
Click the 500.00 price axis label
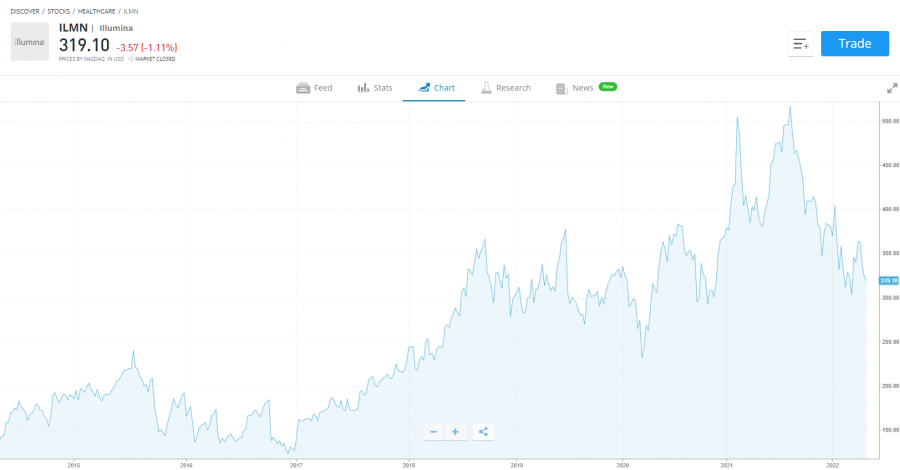click(890, 121)
